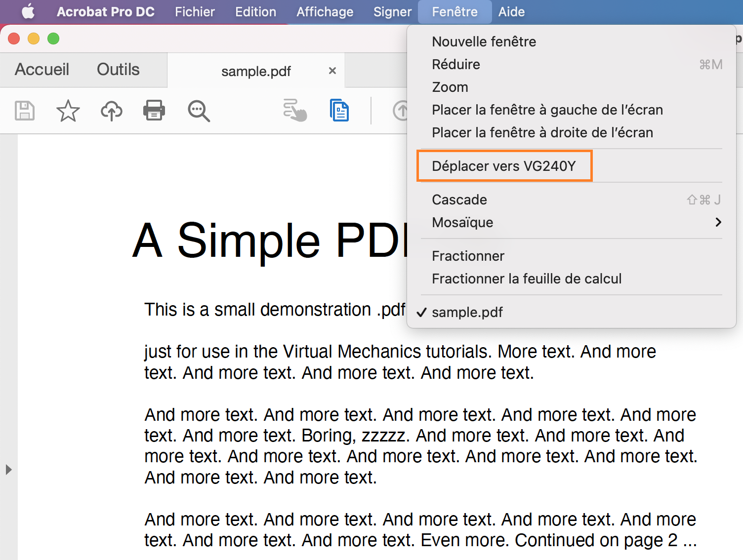The image size is (743, 560).
Task: Open the Signer menu
Action: tap(392, 12)
